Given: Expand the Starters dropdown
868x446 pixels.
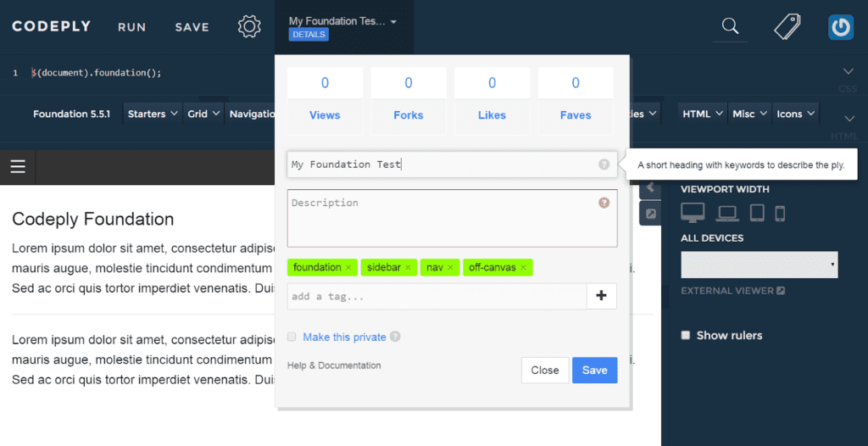Looking at the screenshot, I should [153, 114].
